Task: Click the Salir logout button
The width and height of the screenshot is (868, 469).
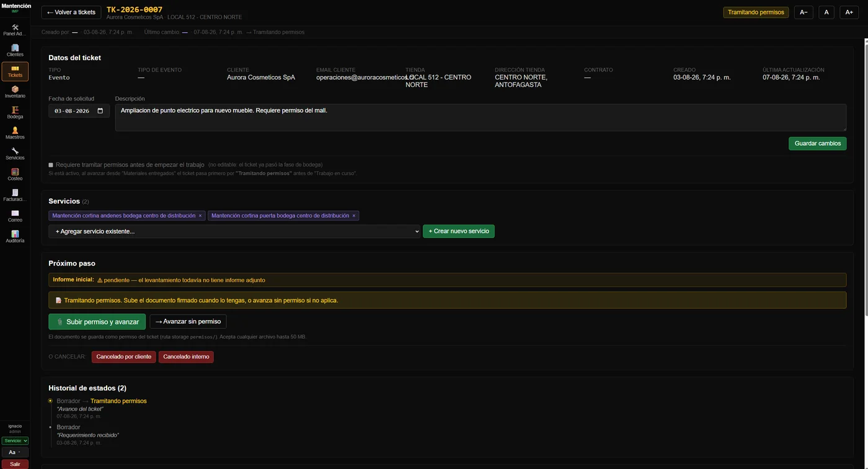Action: point(15,464)
